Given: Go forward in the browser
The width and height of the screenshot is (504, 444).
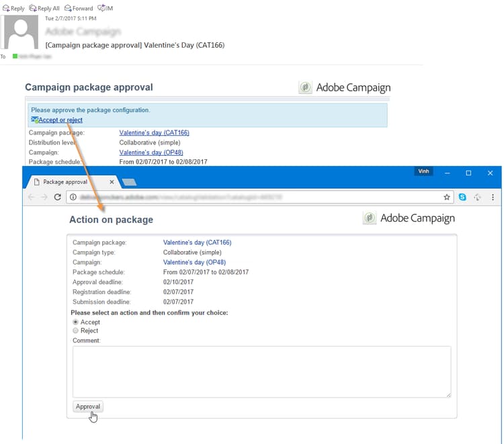Looking at the screenshot, I should click(x=44, y=197).
